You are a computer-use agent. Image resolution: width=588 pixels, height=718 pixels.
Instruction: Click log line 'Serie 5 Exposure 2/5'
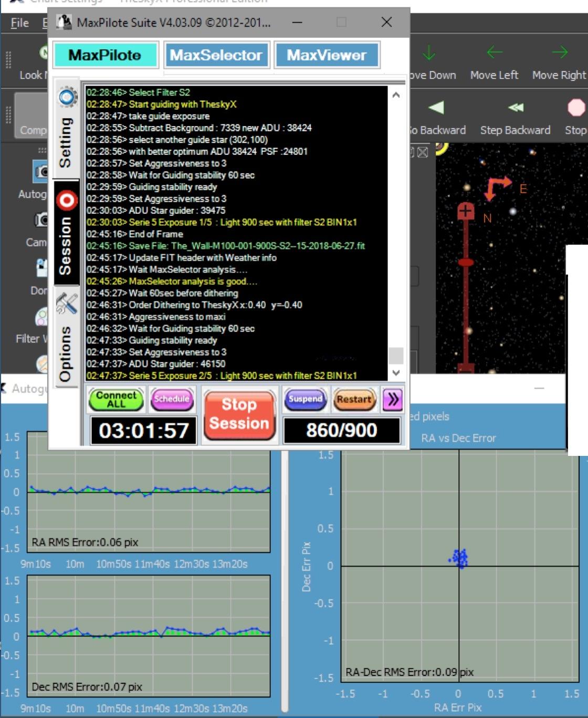click(222, 376)
